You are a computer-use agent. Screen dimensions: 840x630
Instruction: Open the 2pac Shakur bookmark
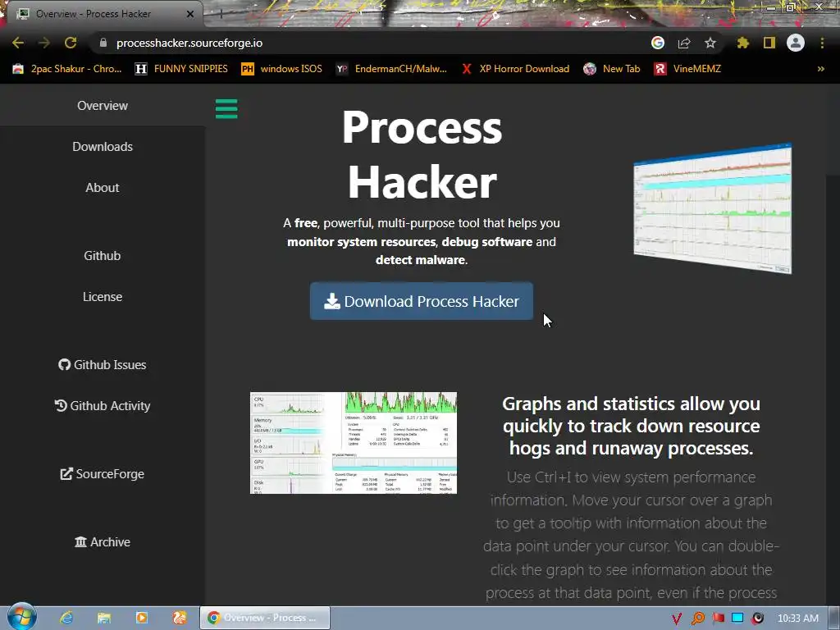(67, 69)
